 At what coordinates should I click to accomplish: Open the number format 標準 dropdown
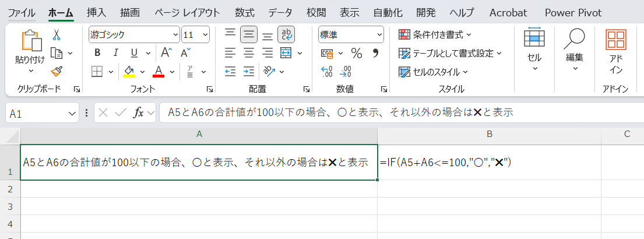(379, 35)
